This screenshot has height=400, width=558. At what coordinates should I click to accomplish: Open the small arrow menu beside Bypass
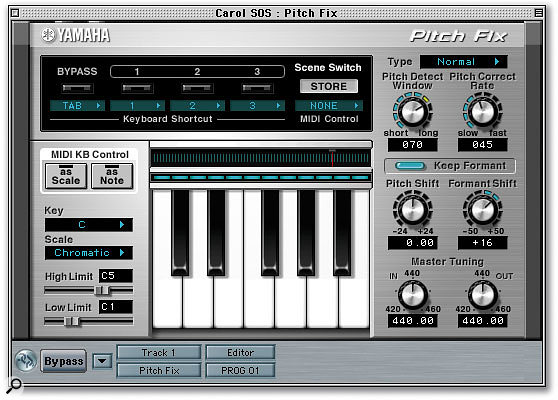102,361
